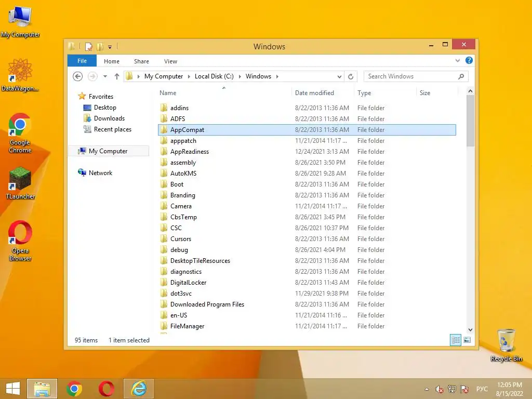This screenshot has height=399, width=532.
Task: Select the Camera folder icon
Action: point(164,206)
